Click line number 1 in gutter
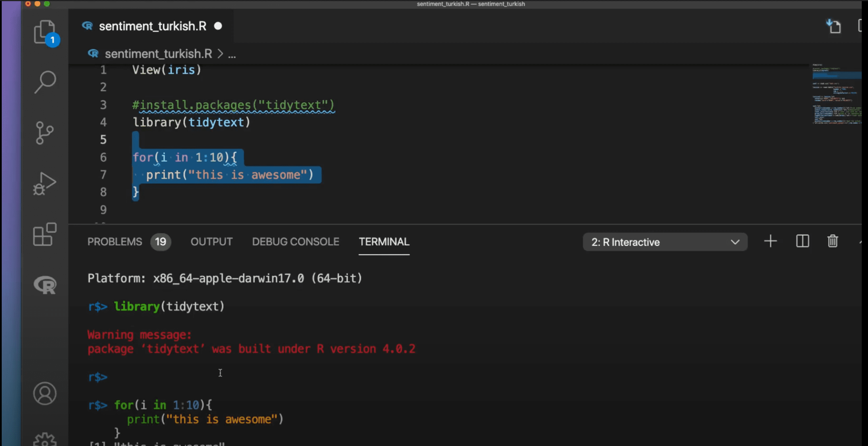The height and width of the screenshot is (446, 868). (103, 70)
